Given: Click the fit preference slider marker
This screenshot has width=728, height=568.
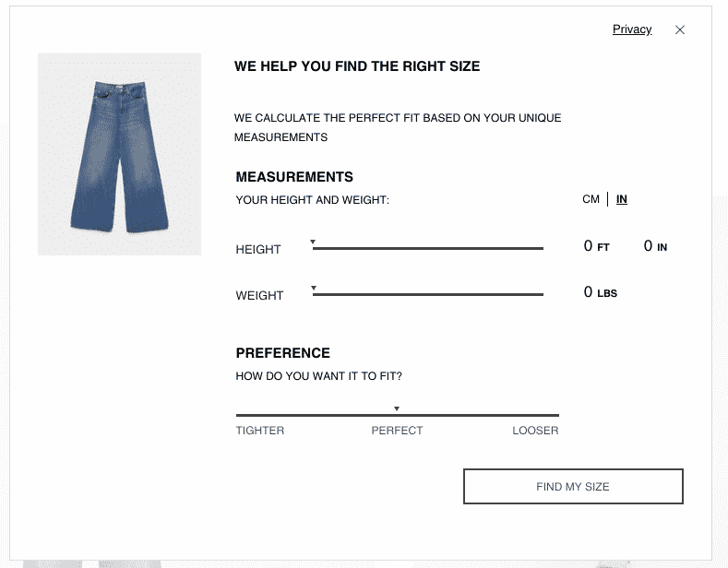Looking at the screenshot, I should [397, 408].
